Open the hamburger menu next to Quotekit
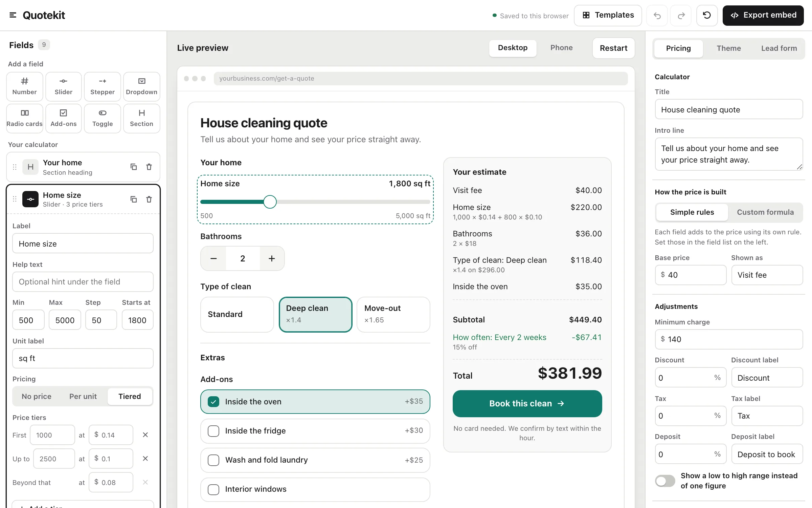Image resolution: width=812 pixels, height=508 pixels. click(13, 15)
